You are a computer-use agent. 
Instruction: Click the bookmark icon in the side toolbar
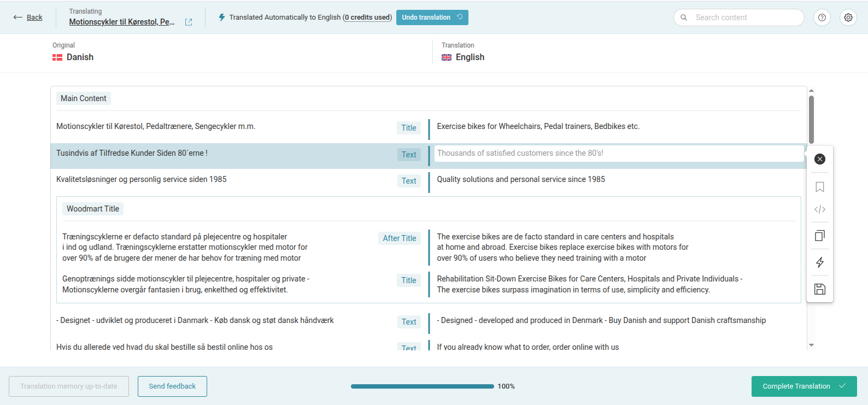(820, 187)
